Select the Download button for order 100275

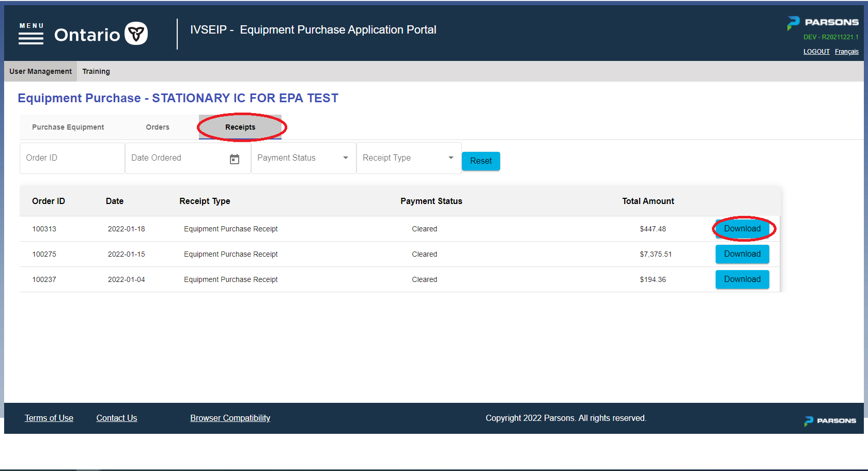(742, 254)
